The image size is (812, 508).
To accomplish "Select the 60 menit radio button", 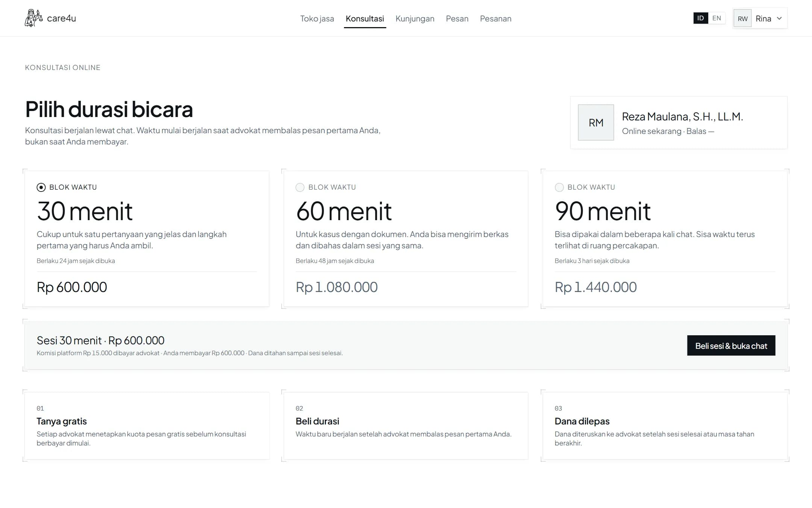I will (300, 187).
